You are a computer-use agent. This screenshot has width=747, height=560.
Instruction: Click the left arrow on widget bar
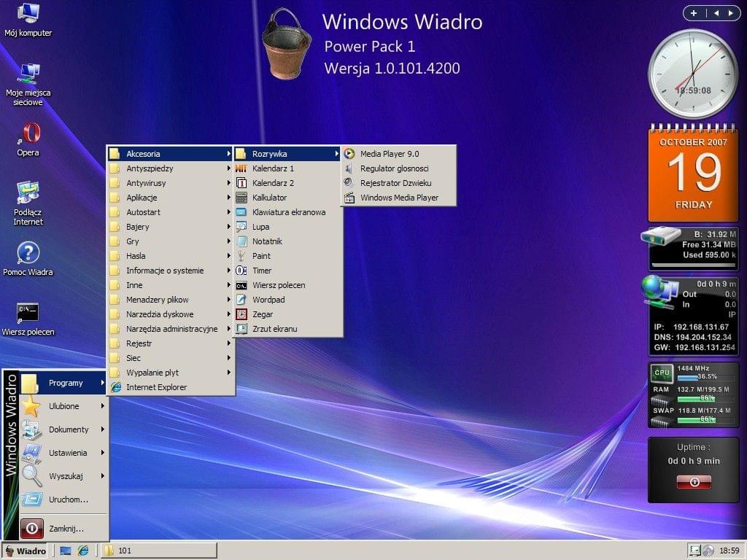click(x=716, y=13)
